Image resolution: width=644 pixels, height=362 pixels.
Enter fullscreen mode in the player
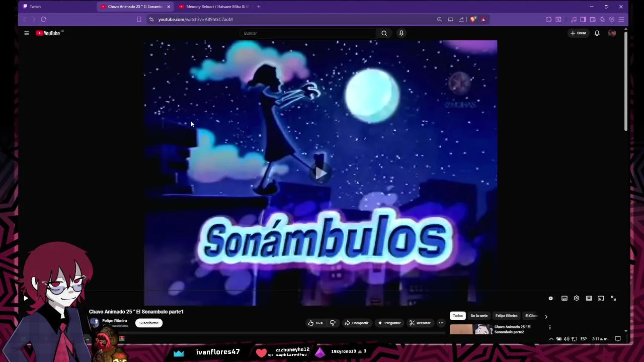point(613,298)
